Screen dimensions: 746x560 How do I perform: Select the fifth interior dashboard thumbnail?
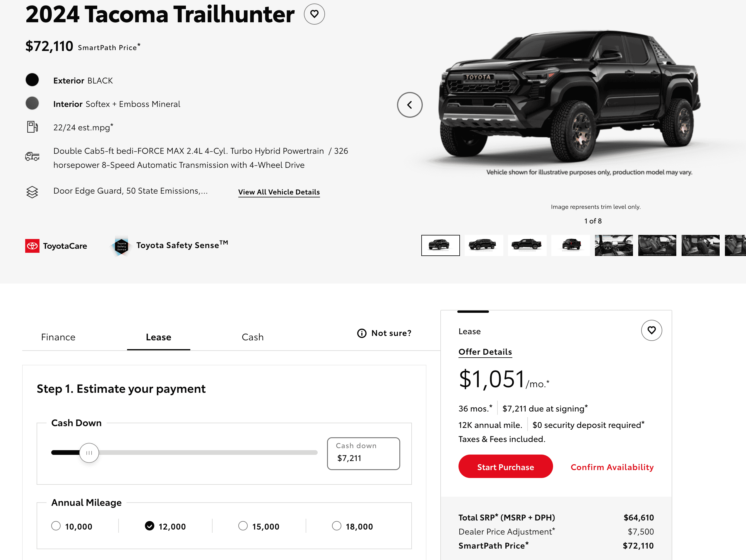tap(613, 246)
